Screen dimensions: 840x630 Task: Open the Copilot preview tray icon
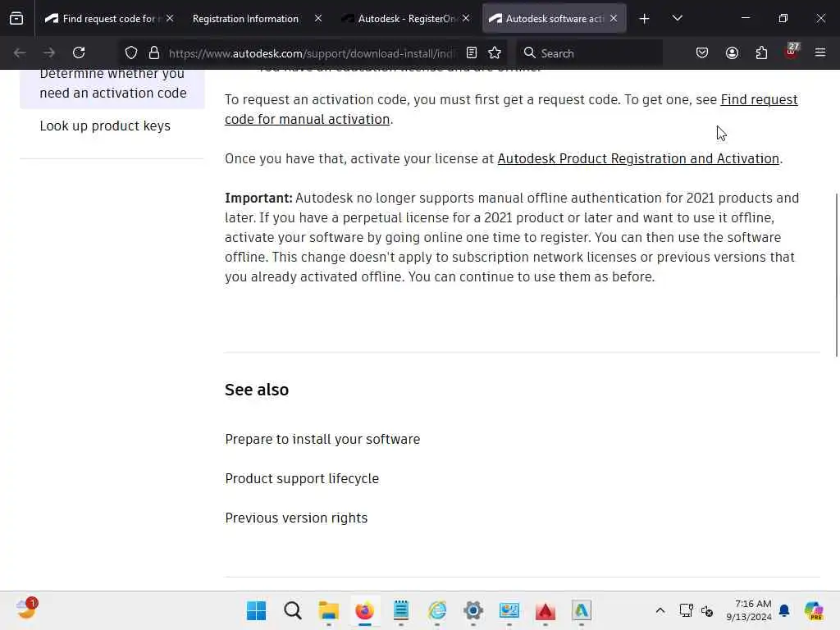coord(815,610)
